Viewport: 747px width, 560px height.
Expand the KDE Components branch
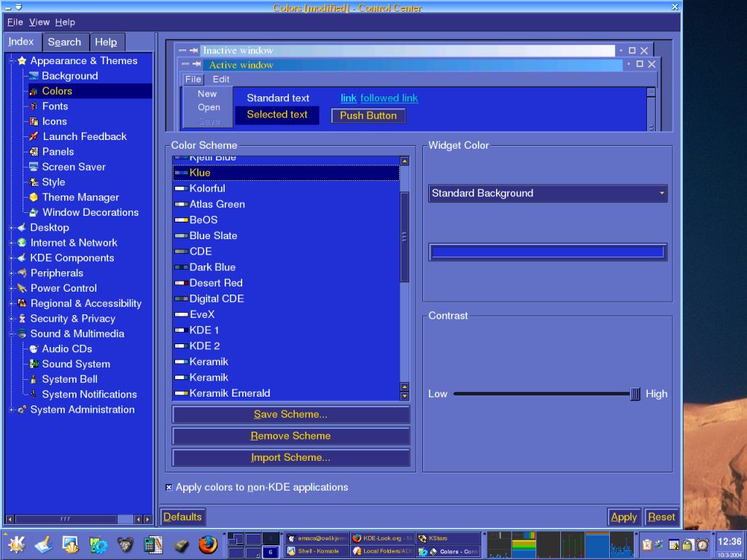(x=12, y=258)
